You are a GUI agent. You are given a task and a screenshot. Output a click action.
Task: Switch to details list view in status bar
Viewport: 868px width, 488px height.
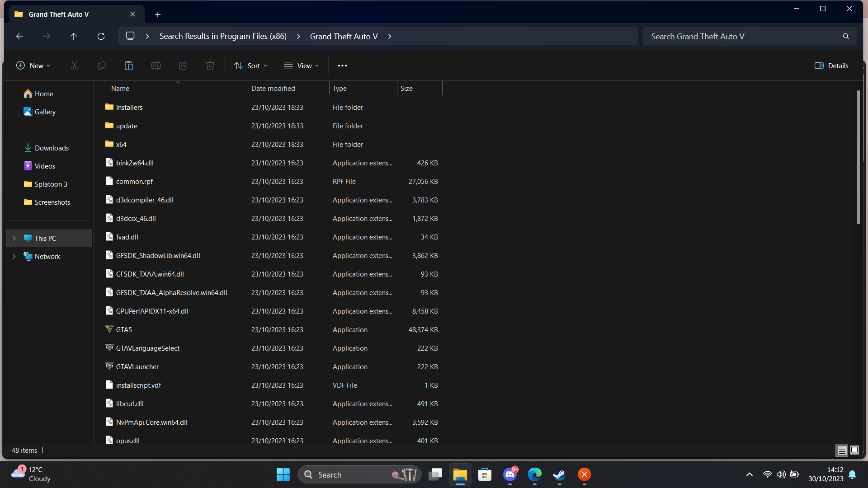pyautogui.click(x=842, y=450)
